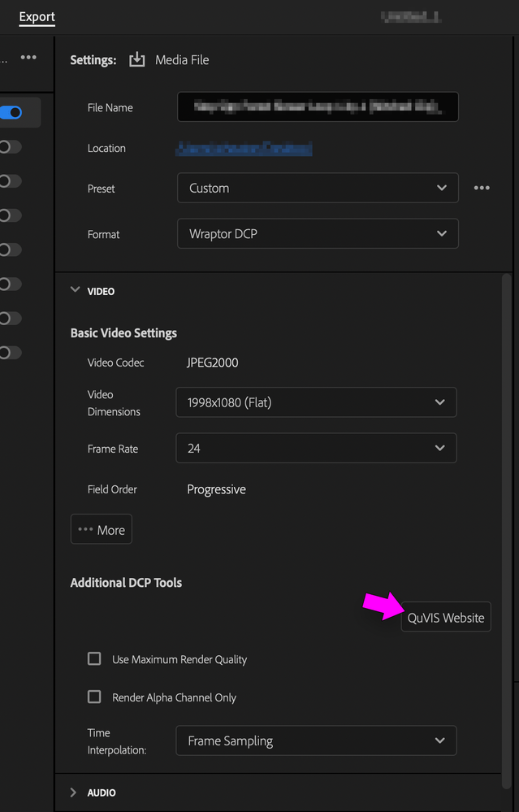Expand the AUDIO section

(x=75, y=792)
